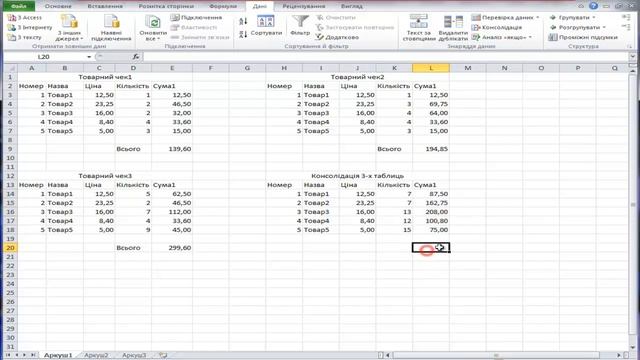Switch to the Аркуш2 sheet tab
640x360 pixels.
point(96,355)
